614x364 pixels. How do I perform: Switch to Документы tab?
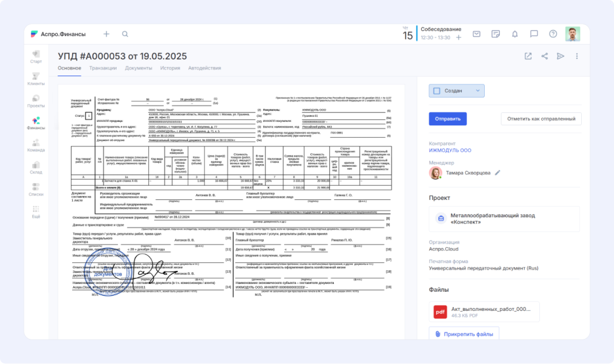click(x=138, y=68)
